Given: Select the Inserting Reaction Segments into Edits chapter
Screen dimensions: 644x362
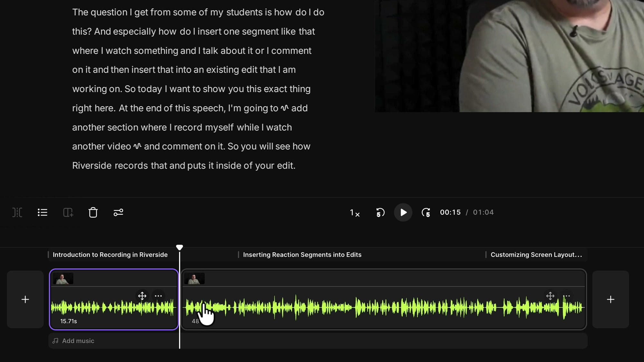Looking at the screenshot, I should click(302, 255).
